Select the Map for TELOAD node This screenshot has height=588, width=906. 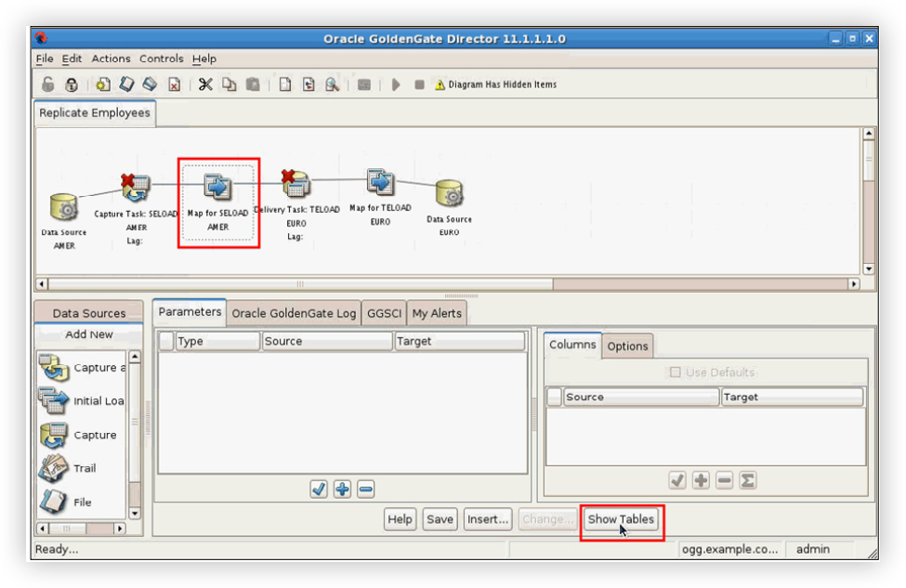click(380, 182)
